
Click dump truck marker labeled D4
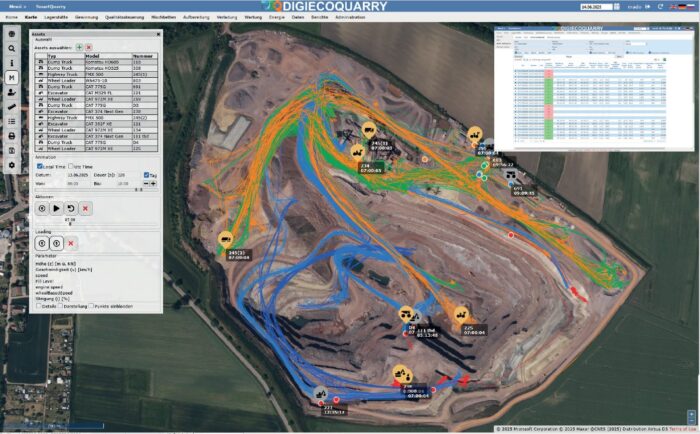coord(405,314)
